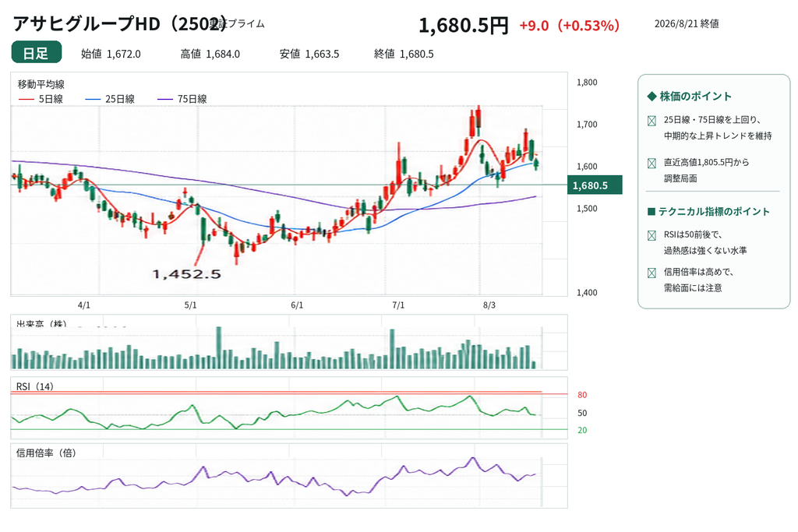Click the 始値 1,672.0 value
This screenshot has width=798, height=532.
pos(111,54)
